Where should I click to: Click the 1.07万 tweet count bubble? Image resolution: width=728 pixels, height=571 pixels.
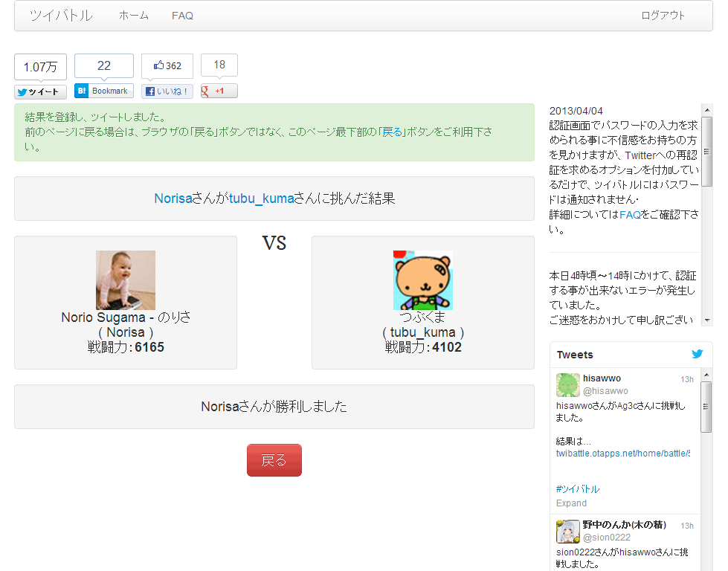(x=40, y=67)
